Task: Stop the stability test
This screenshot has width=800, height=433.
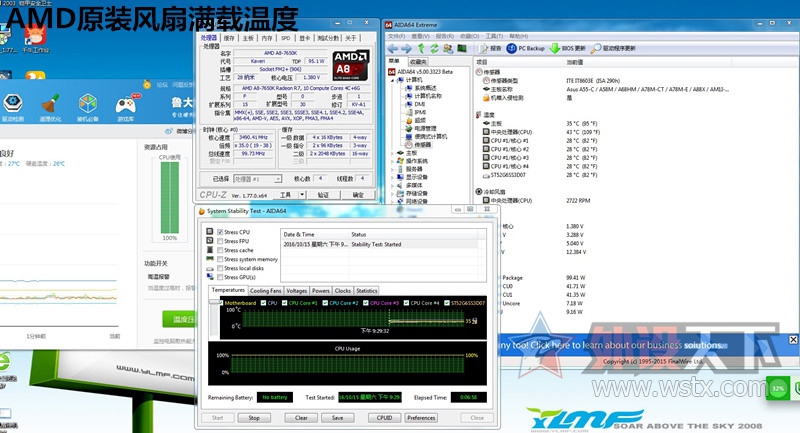Action: point(254,418)
